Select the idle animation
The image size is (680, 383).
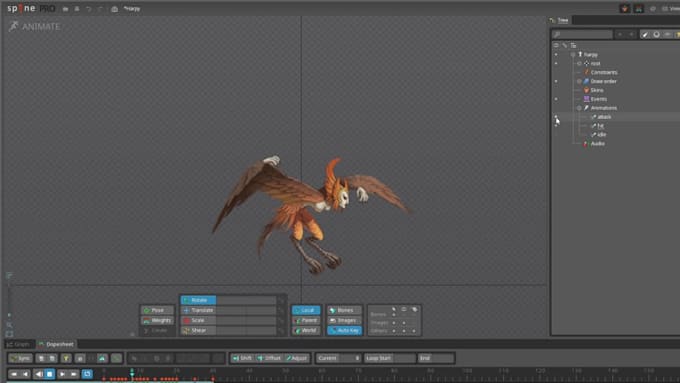601,135
